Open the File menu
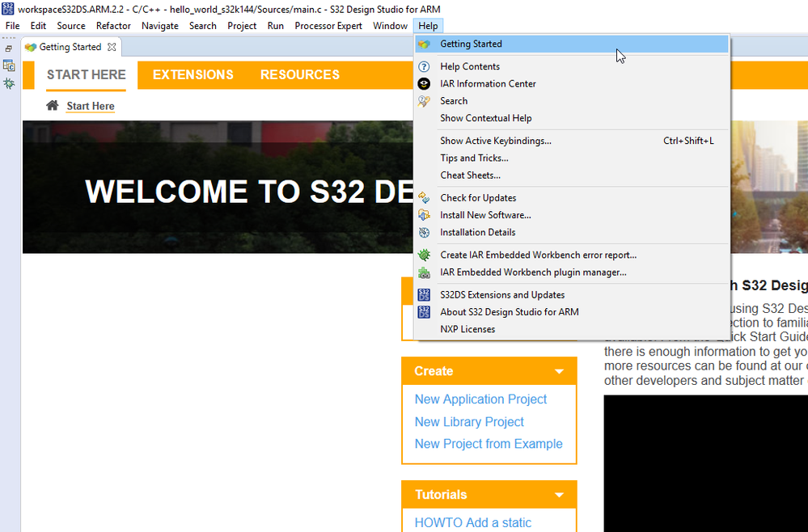The width and height of the screenshot is (808, 532). [12, 26]
